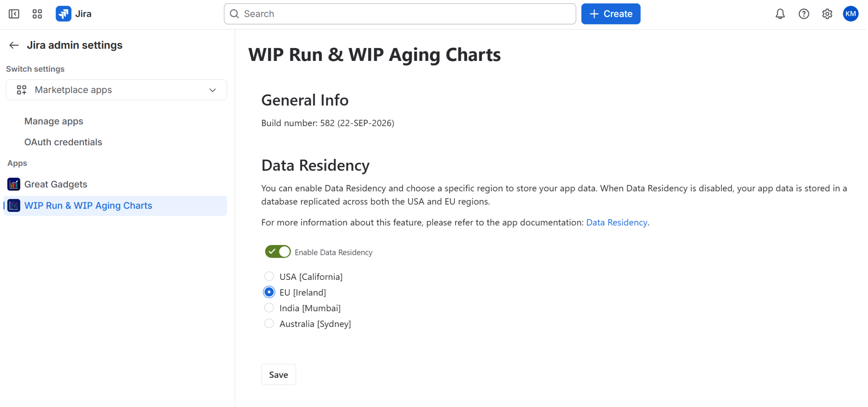This screenshot has height=407, width=868.
Task: Go back with the Jira admin settings arrow
Action: 14,45
